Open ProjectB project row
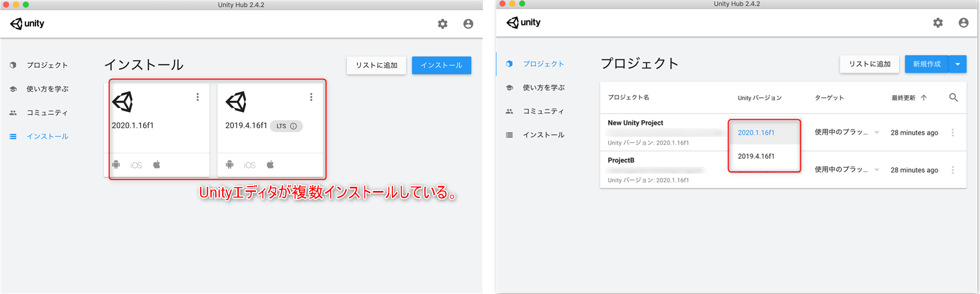980x294 pixels. 783,170
